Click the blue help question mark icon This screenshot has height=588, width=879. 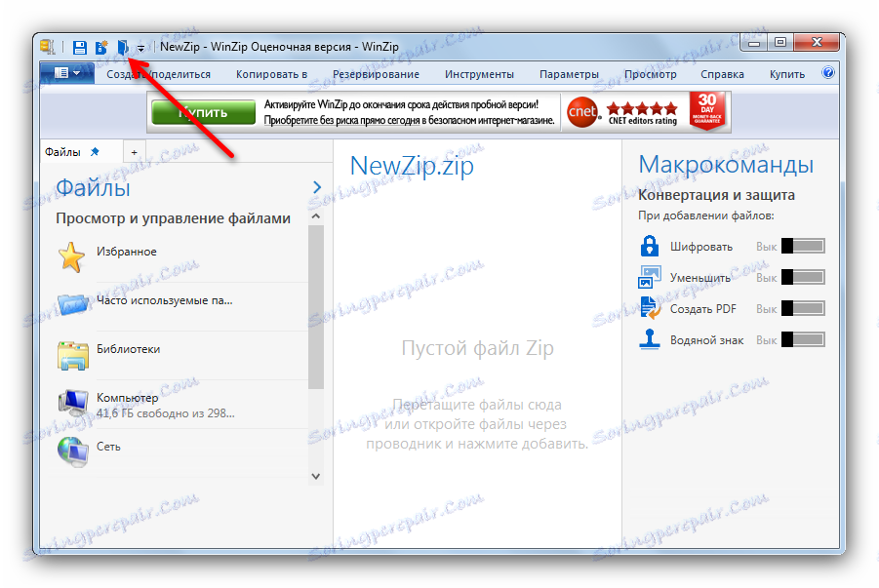coord(828,72)
